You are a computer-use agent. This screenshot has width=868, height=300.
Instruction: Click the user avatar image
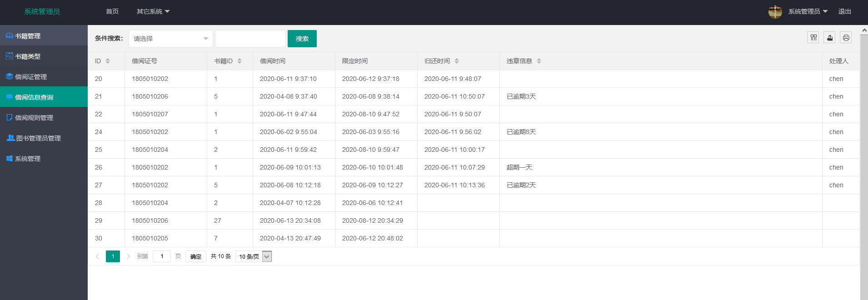click(x=775, y=12)
